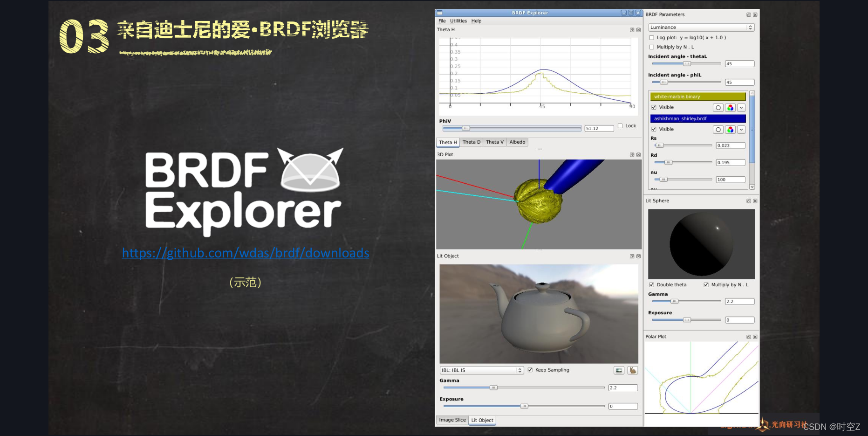The width and height of the screenshot is (868, 436).
Task: Float the Theta H dock panel
Action: 632,30
